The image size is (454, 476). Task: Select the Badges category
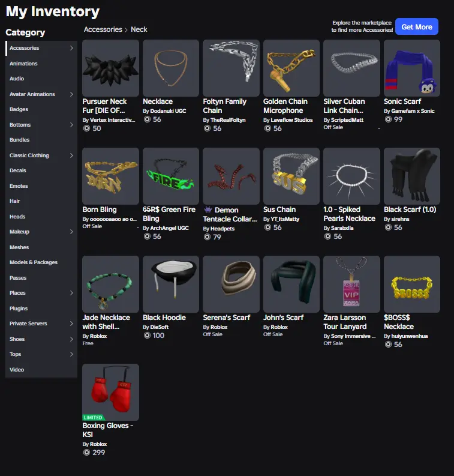[19, 109]
